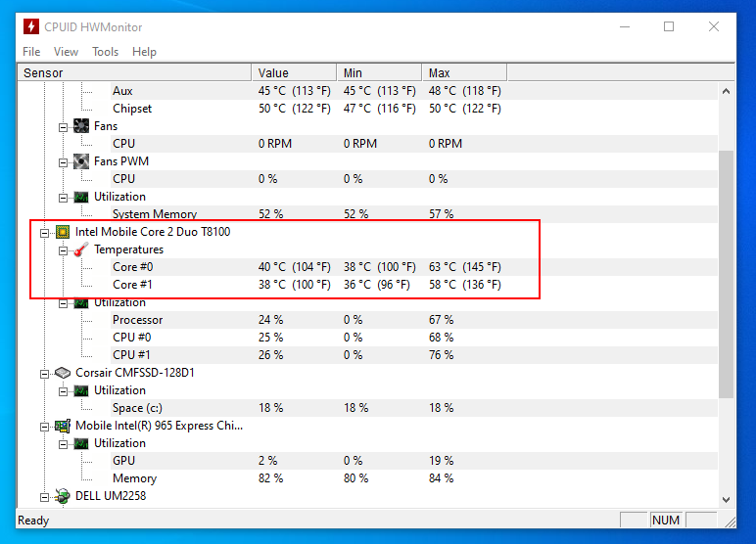Click the Min column header
This screenshot has height=544, width=756.
click(x=379, y=72)
